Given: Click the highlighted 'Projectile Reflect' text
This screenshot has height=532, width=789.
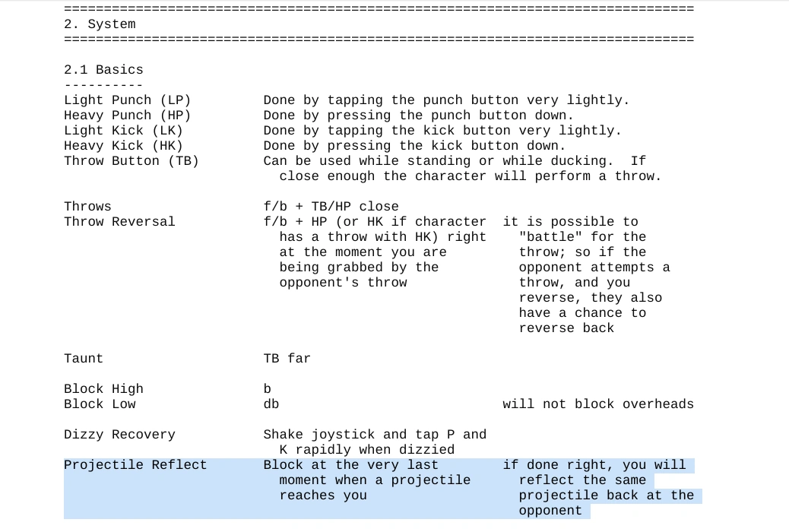Looking at the screenshot, I should click(135, 465).
